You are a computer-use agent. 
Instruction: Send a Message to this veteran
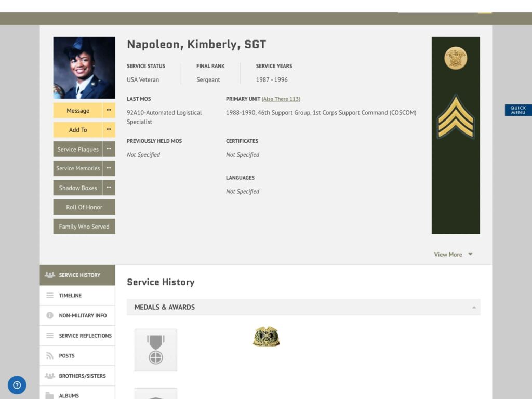[x=78, y=111]
